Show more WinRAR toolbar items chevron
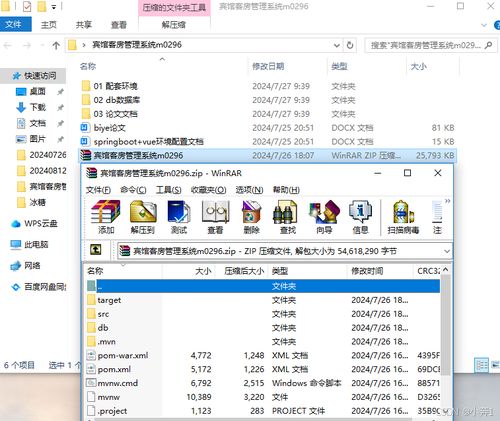Viewport: 500px width, 421px height. (x=447, y=201)
